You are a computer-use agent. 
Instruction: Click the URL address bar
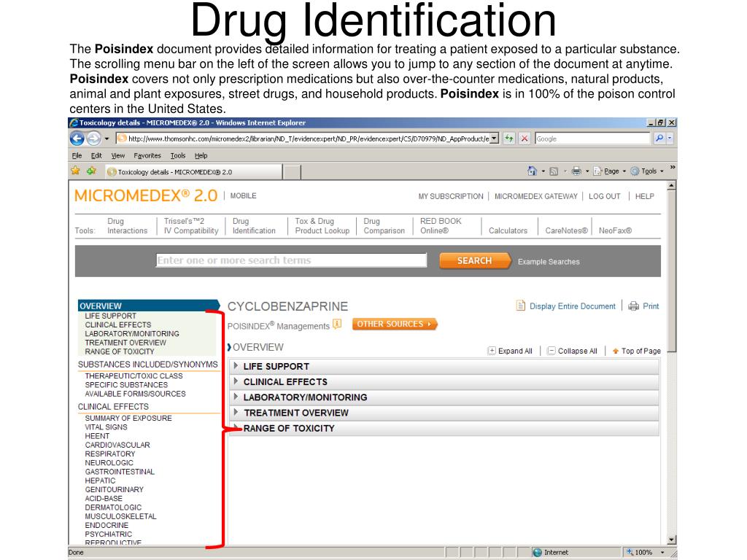point(303,139)
